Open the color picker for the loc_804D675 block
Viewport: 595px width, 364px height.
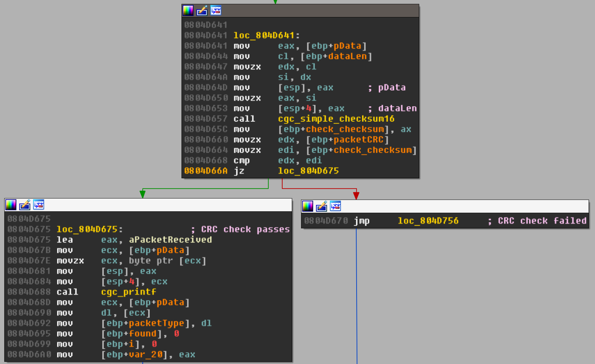pyautogui.click(x=11, y=205)
